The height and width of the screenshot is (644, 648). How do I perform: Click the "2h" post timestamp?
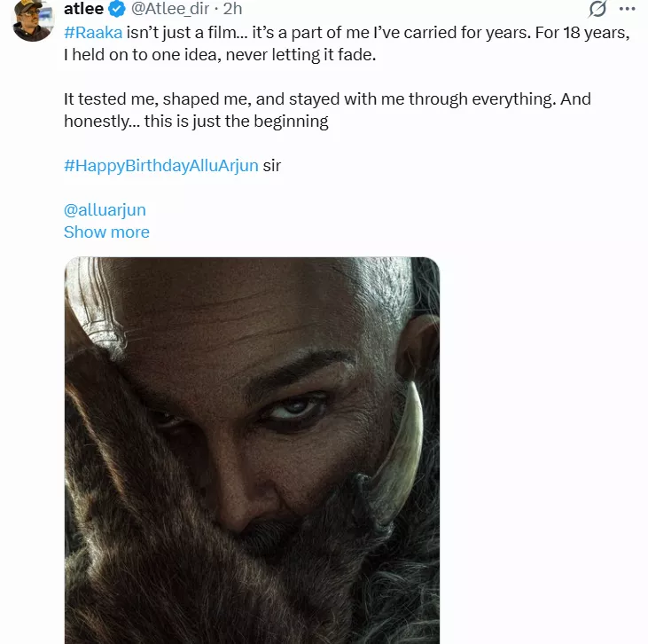[233, 10]
